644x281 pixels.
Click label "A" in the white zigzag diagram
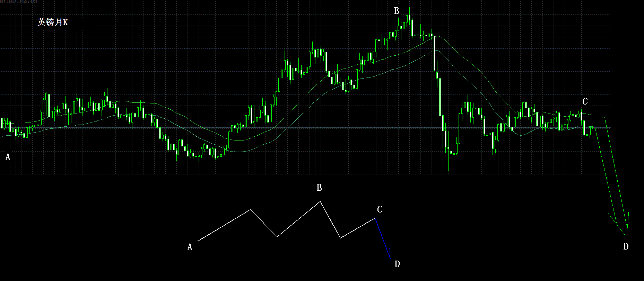190,247
